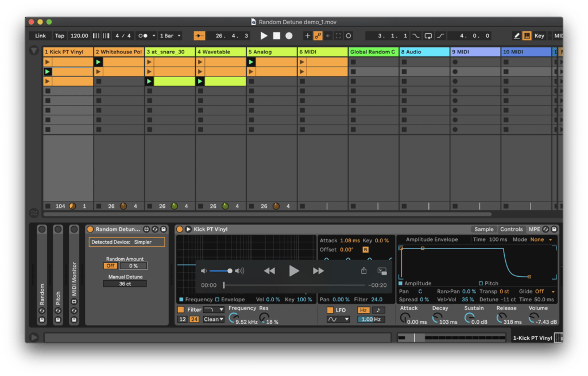Image resolution: width=588 pixels, height=376 pixels.
Task: Toggle the Frequency checkbox in filter display
Action: coord(181,300)
